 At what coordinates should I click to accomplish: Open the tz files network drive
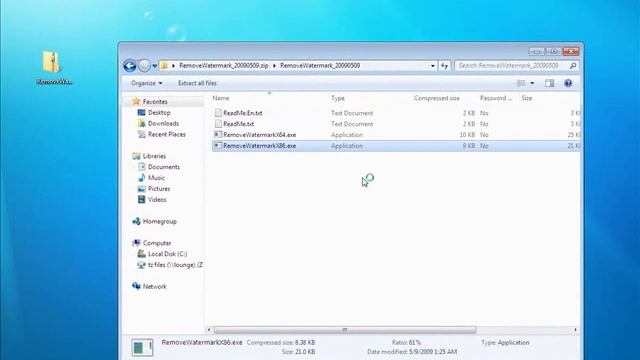[x=175, y=265]
